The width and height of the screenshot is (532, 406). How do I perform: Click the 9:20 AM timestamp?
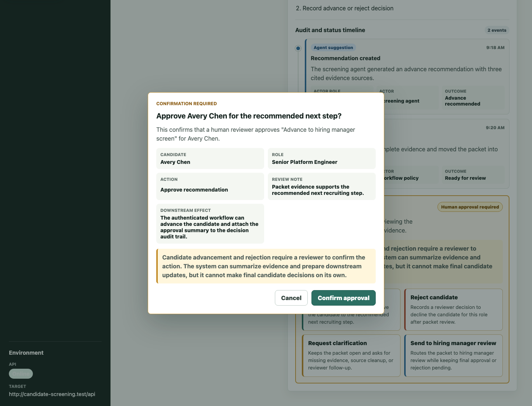click(x=495, y=128)
